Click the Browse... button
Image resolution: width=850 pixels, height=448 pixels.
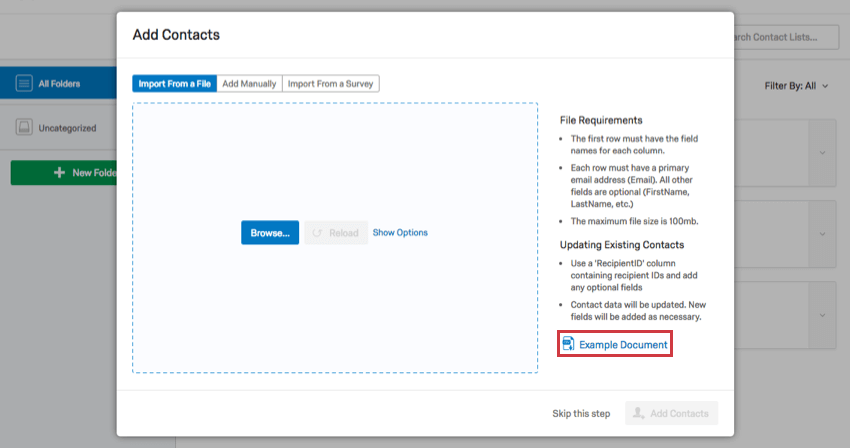click(270, 233)
